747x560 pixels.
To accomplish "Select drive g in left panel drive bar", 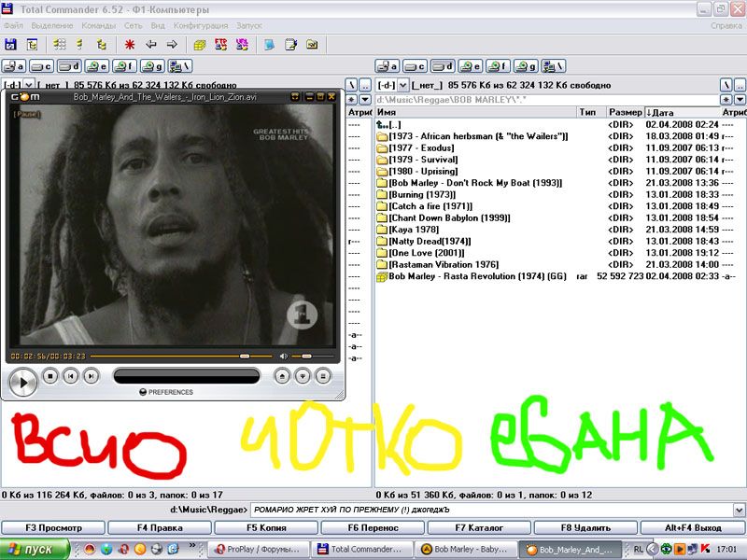I will (x=152, y=66).
